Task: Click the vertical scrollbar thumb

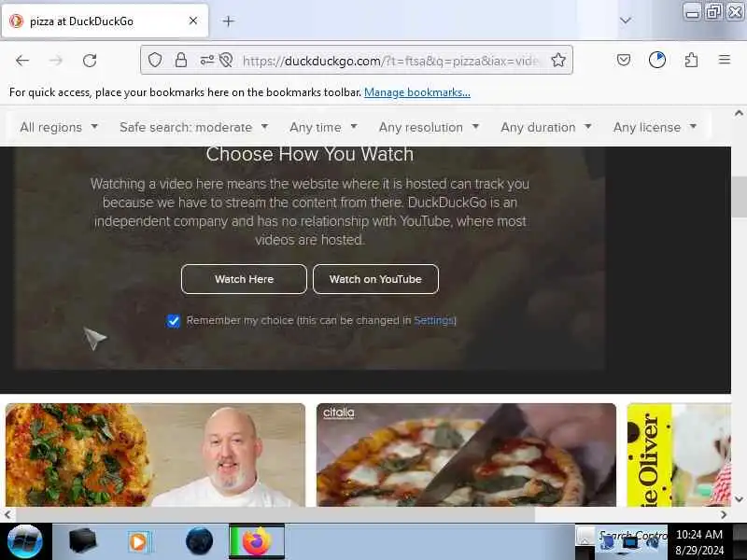Action: coord(739,196)
